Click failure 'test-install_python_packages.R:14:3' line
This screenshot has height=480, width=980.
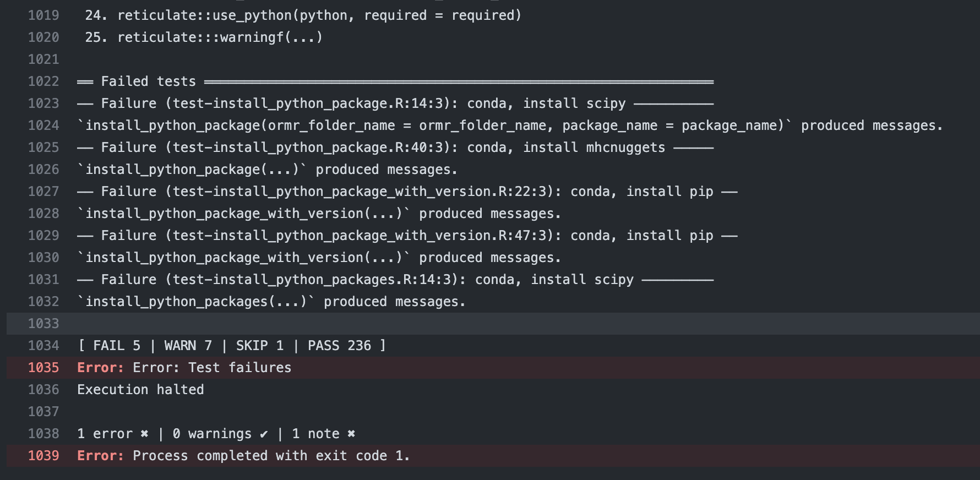[395, 280]
